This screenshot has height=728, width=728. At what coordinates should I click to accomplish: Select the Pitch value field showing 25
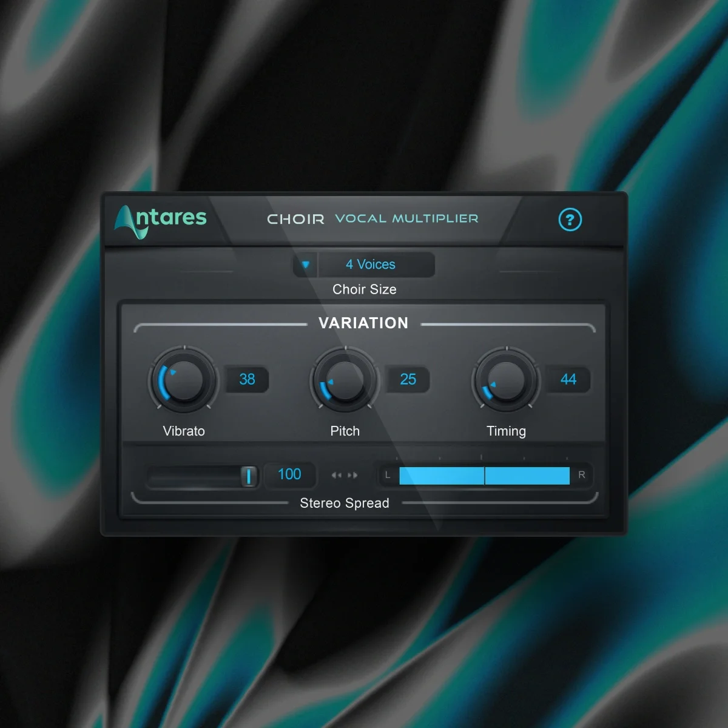[x=408, y=379]
